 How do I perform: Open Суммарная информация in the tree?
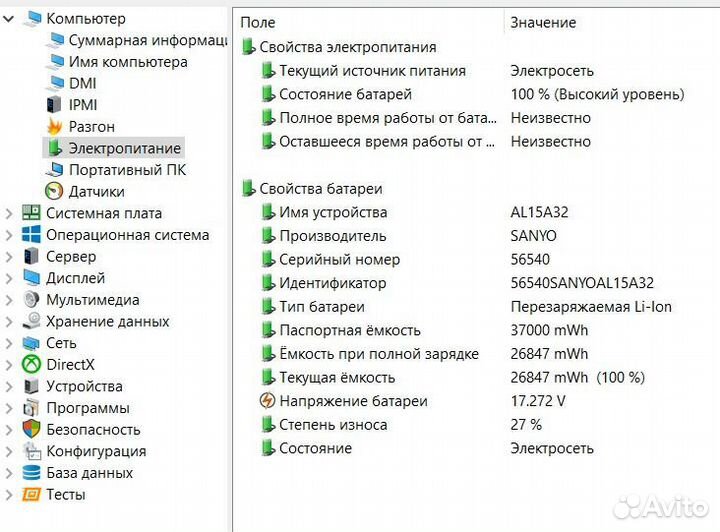148,40
